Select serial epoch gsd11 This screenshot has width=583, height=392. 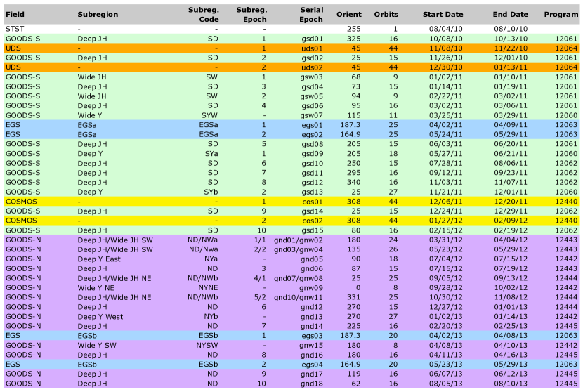313,173
